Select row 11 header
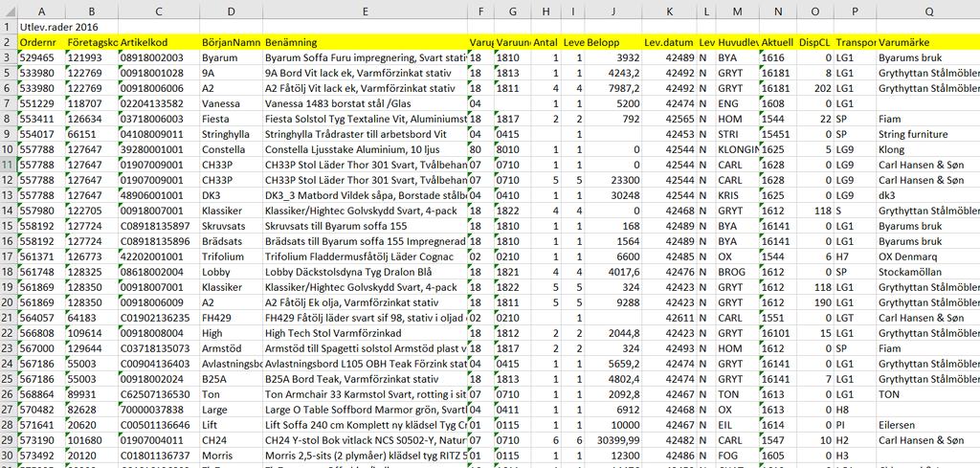This screenshot has height=468, width=980. pos(8,165)
